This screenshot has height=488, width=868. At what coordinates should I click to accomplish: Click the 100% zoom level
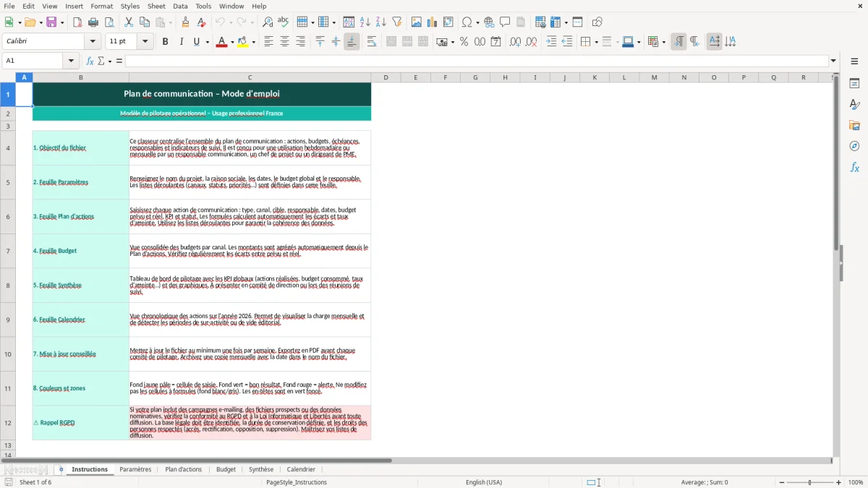856,482
